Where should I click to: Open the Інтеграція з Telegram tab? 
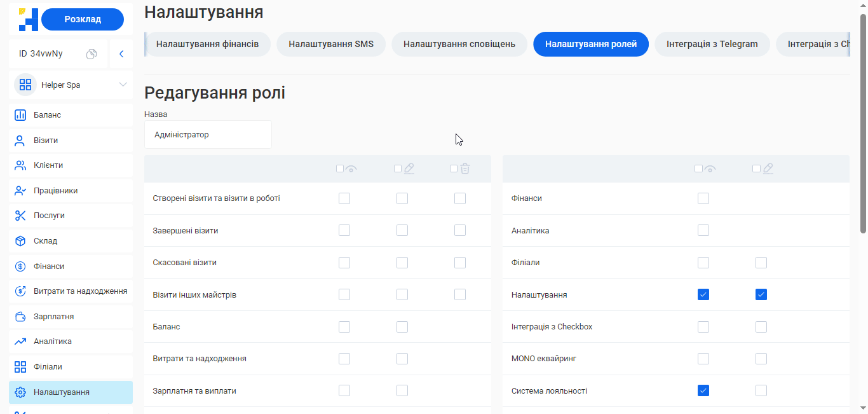click(x=712, y=45)
